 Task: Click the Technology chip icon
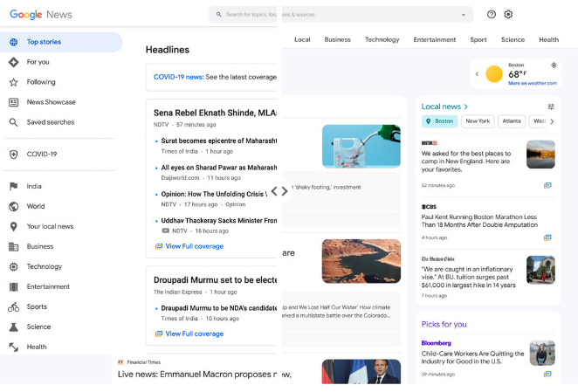tap(14, 266)
